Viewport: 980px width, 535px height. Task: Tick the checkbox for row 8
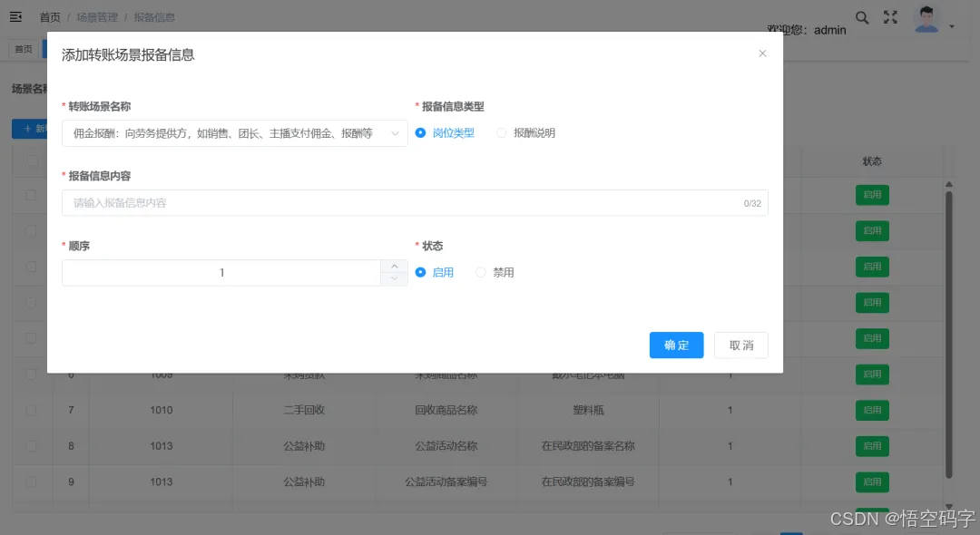click(x=31, y=446)
